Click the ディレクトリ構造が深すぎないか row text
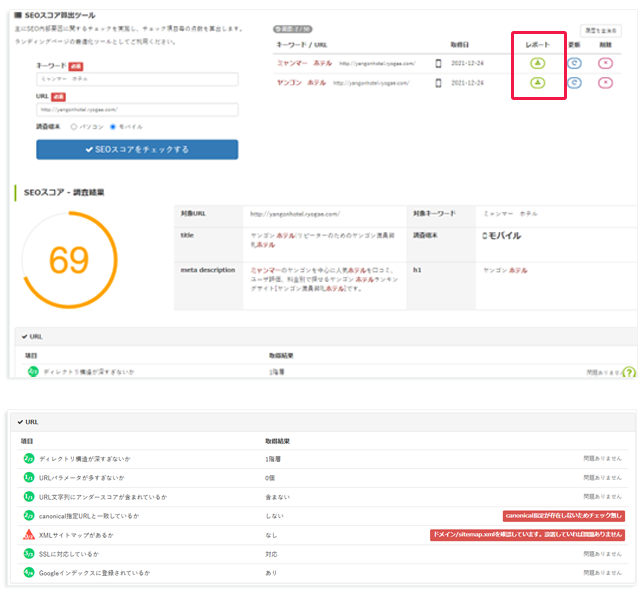Viewport: 644px width, 598px height. tap(85, 459)
